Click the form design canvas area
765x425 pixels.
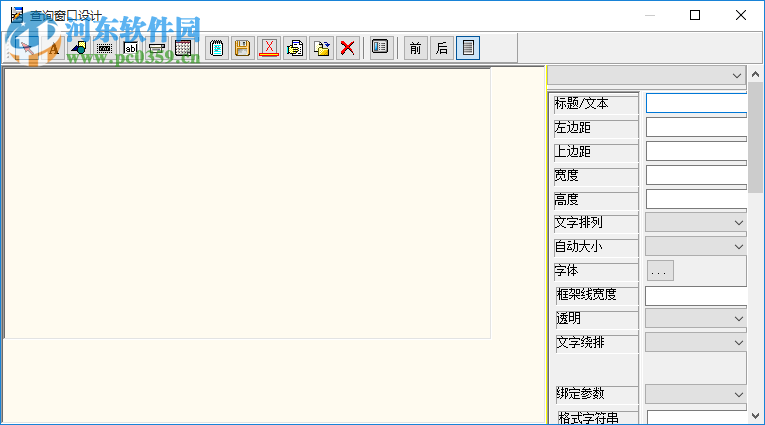[x=247, y=203]
